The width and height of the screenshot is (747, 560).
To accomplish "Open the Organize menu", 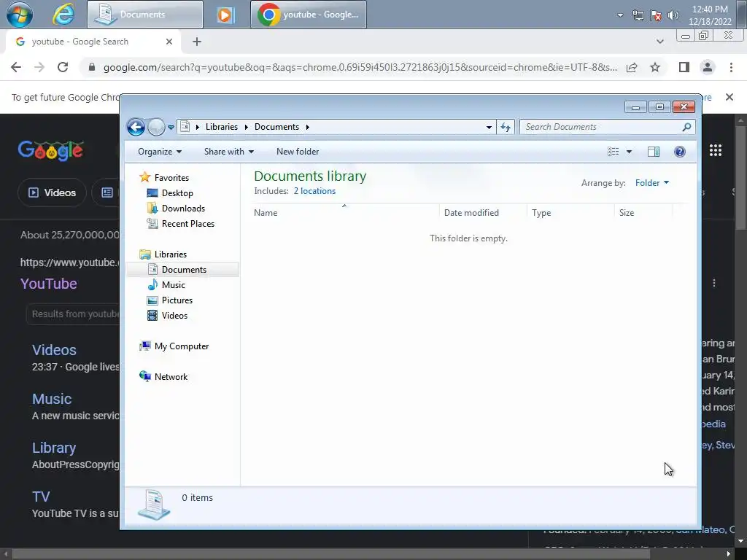I will 160,152.
